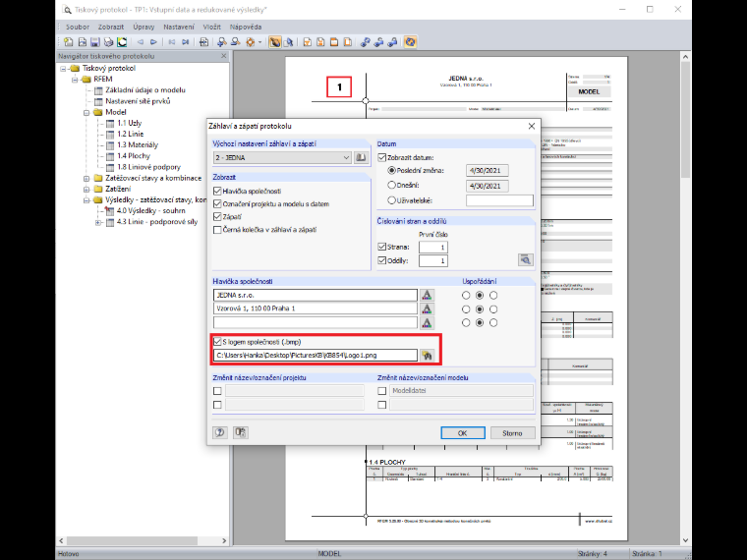Screen dimensions: 747x560
Task: Toggle the Strana numbering checkbox
Action: coord(382,247)
